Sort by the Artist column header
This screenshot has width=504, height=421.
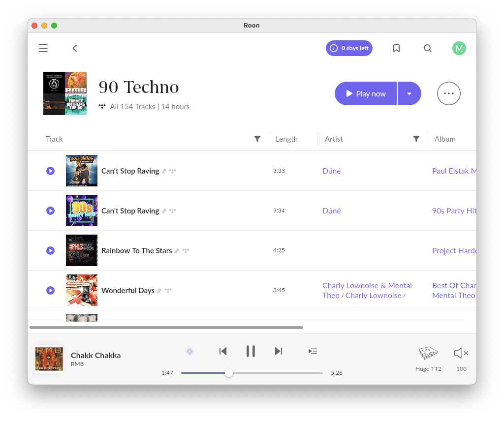(334, 139)
